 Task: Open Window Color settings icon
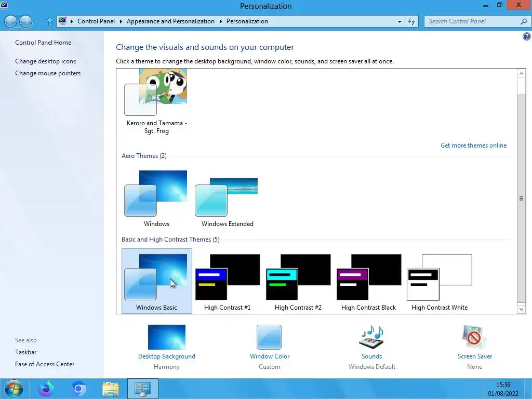coord(269,337)
